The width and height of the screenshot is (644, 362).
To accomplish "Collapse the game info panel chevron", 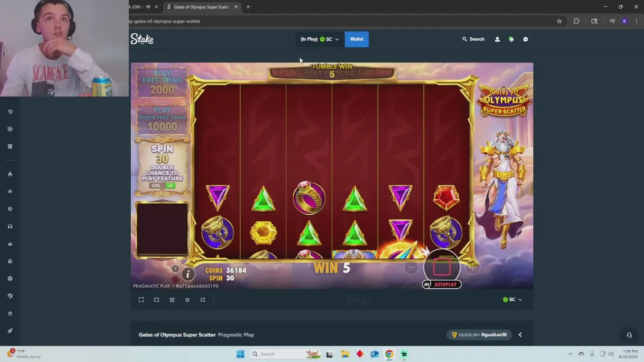I will [x=520, y=335].
